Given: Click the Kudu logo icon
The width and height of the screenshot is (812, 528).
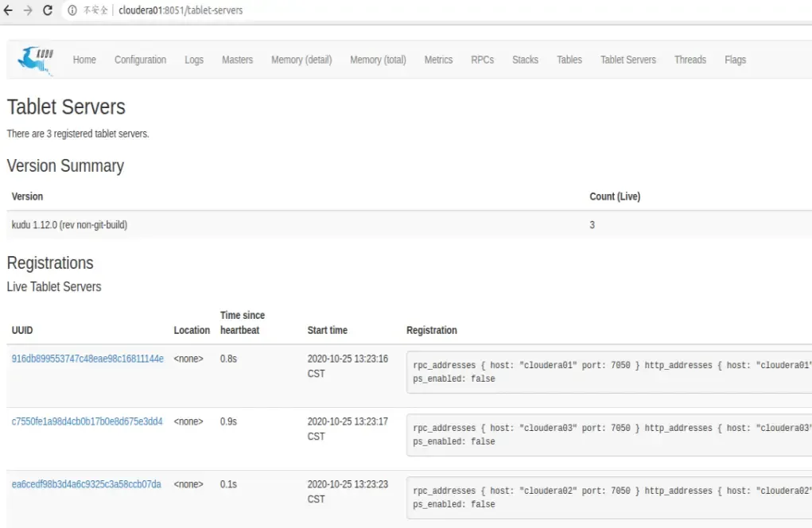Looking at the screenshot, I should coord(36,60).
